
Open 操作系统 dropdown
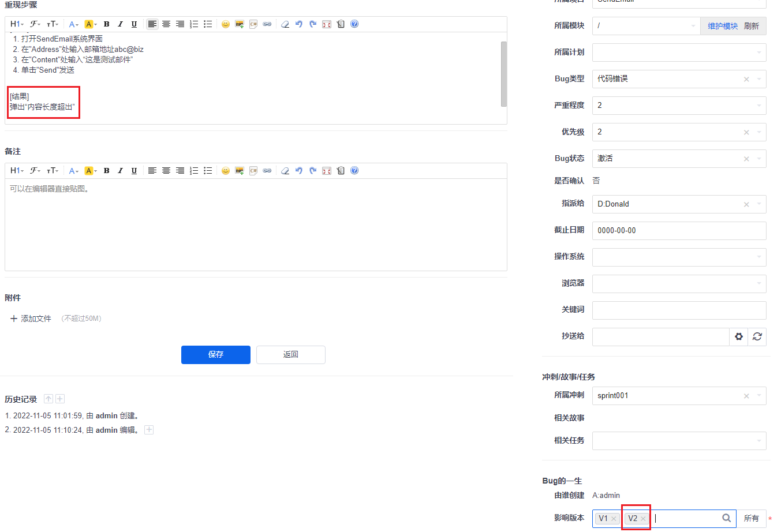tap(679, 257)
